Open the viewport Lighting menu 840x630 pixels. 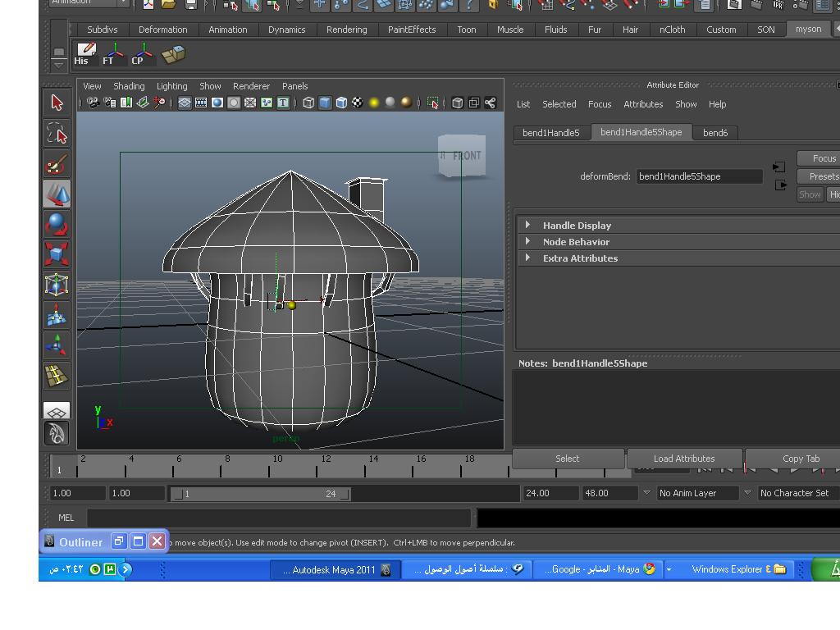tap(172, 86)
